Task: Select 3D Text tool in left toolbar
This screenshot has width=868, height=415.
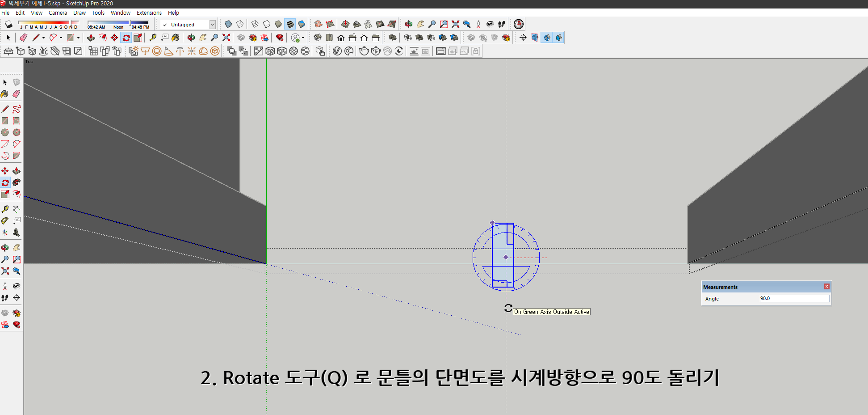Action: click(x=17, y=233)
